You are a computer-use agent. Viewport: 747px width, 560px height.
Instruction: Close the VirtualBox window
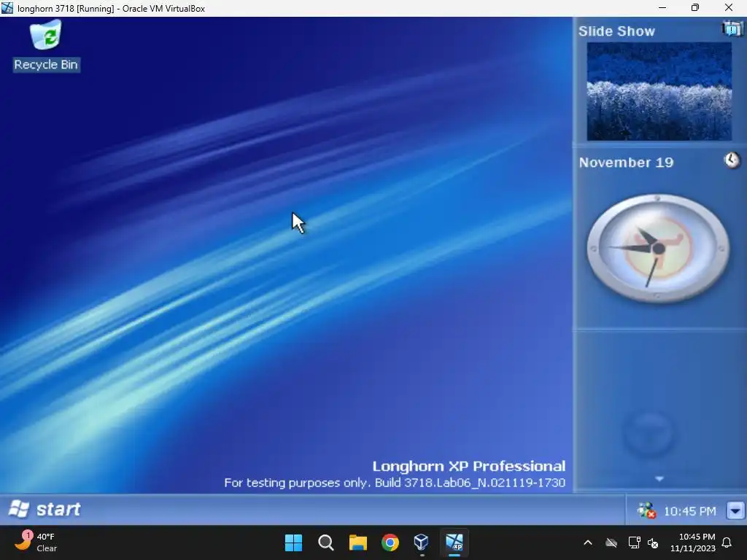(729, 7)
